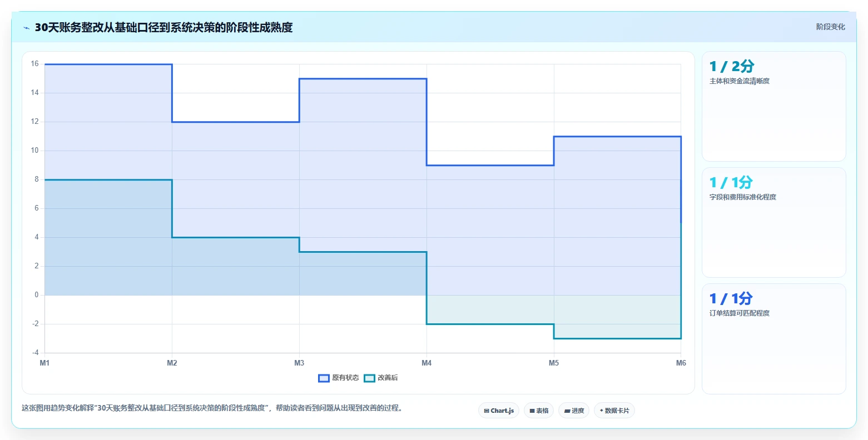Click the 阶段变化 label in the header
This screenshot has height=440, width=868.
coord(831,27)
